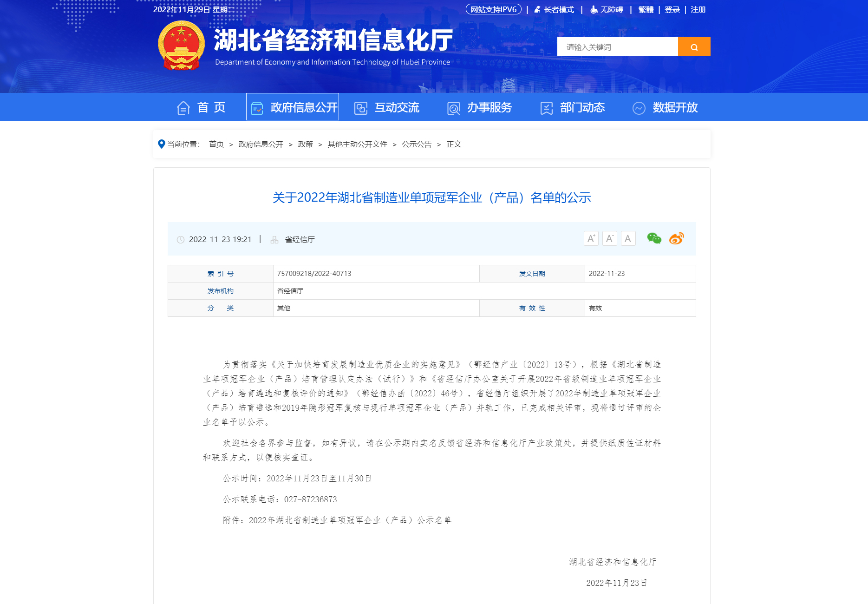Click the article title 关于2022年湖北省制造业单项冠军企业
Screen dimensions: 868x604
[x=432, y=197]
